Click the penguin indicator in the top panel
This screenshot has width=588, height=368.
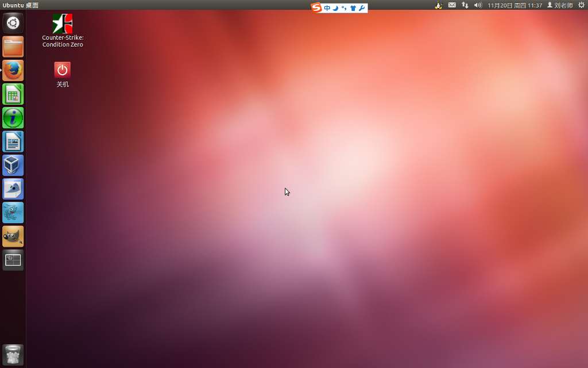[x=438, y=5]
